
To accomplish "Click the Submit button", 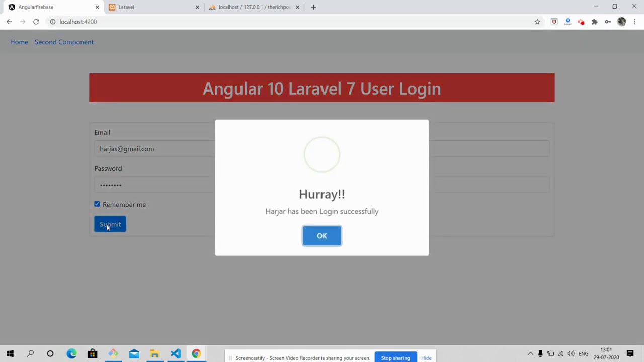I will coord(110,224).
